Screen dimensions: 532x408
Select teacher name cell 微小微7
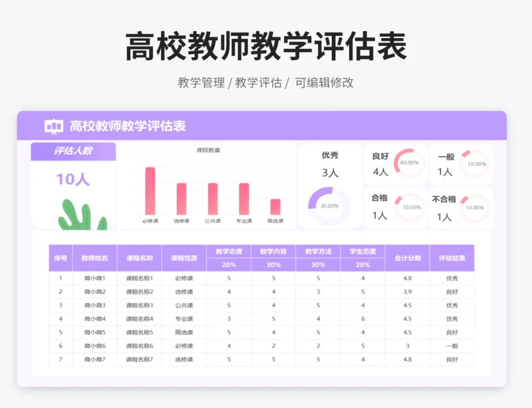pyautogui.click(x=94, y=359)
